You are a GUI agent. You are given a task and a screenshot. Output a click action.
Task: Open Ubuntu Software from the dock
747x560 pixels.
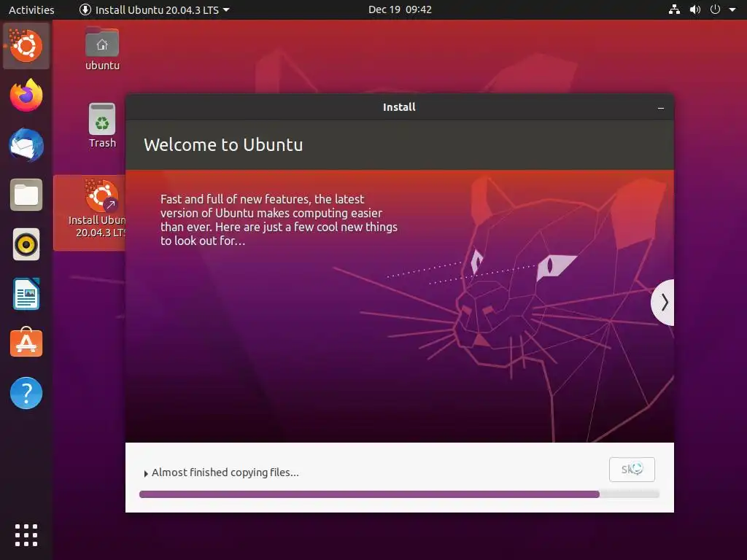(x=26, y=343)
